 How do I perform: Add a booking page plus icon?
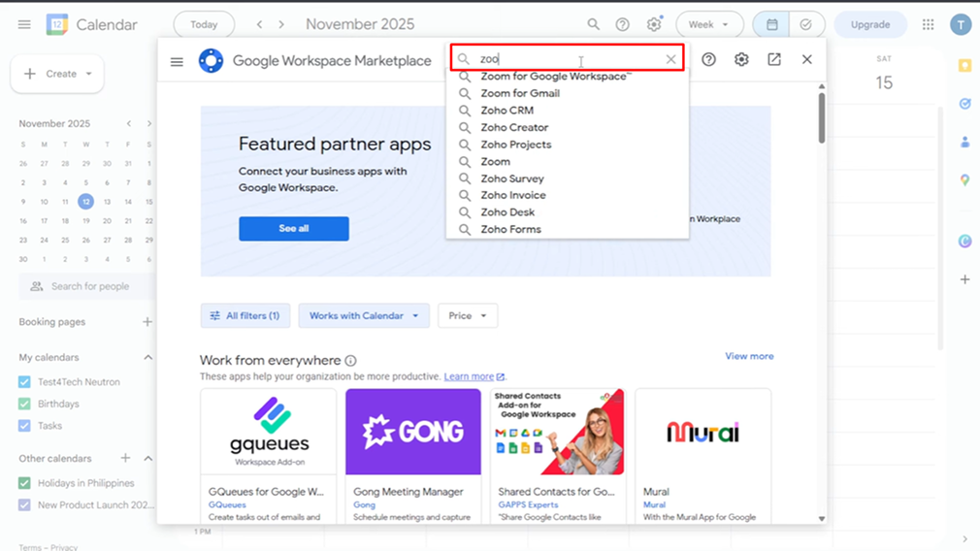pyautogui.click(x=147, y=322)
